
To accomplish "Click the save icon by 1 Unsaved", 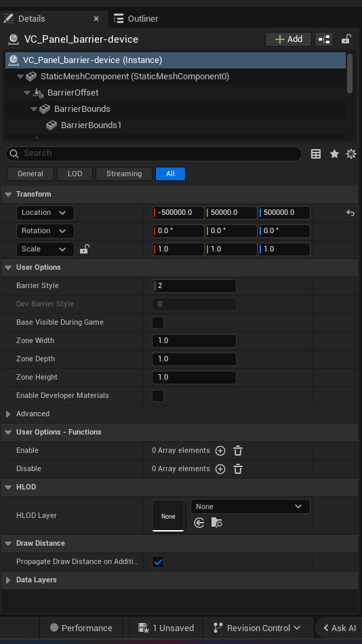I will tap(144, 628).
